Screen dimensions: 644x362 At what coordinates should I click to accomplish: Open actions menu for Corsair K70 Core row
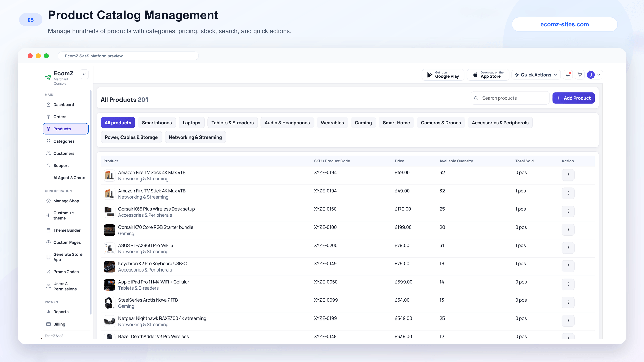pos(568,230)
